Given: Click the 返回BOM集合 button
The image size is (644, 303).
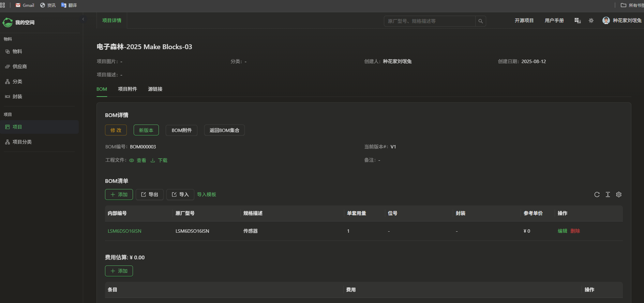Looking at the screenshot, I should (224, 130).
